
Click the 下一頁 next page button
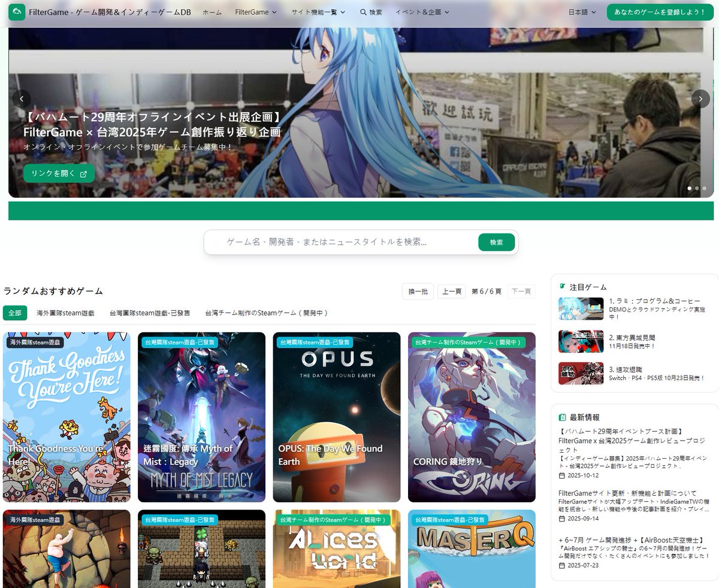tap(521, 291)
